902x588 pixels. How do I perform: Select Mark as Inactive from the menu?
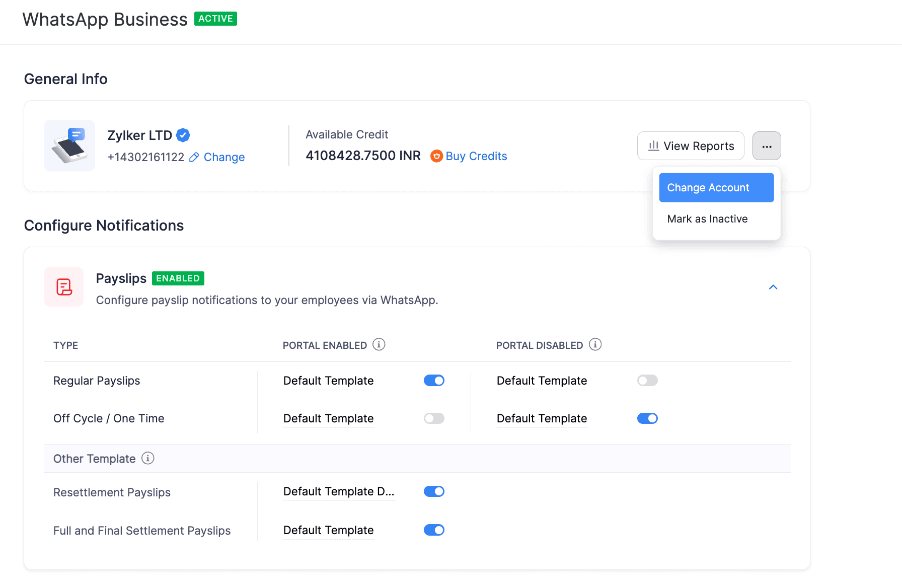(707, 218)
